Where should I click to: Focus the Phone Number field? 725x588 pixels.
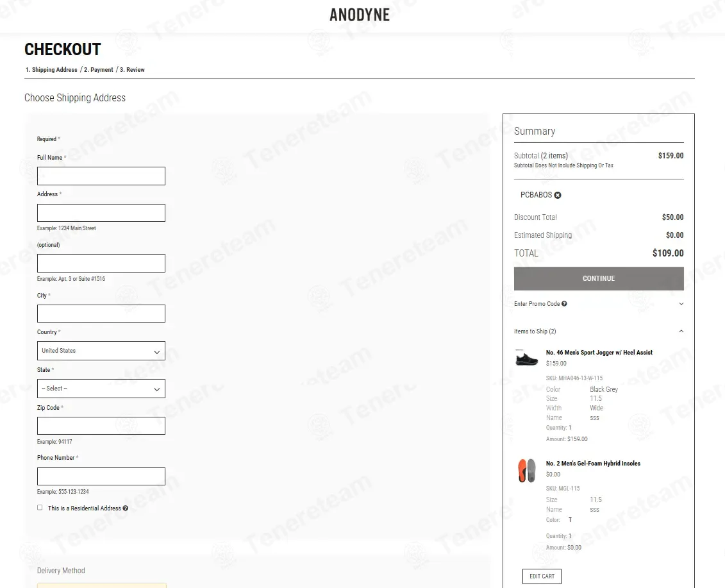(x=101, y=476)
